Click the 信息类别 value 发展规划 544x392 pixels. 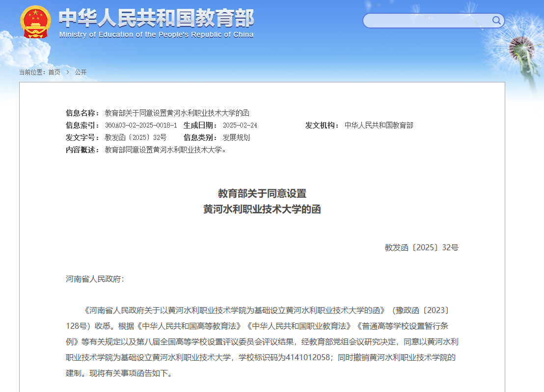coord(236,137)
